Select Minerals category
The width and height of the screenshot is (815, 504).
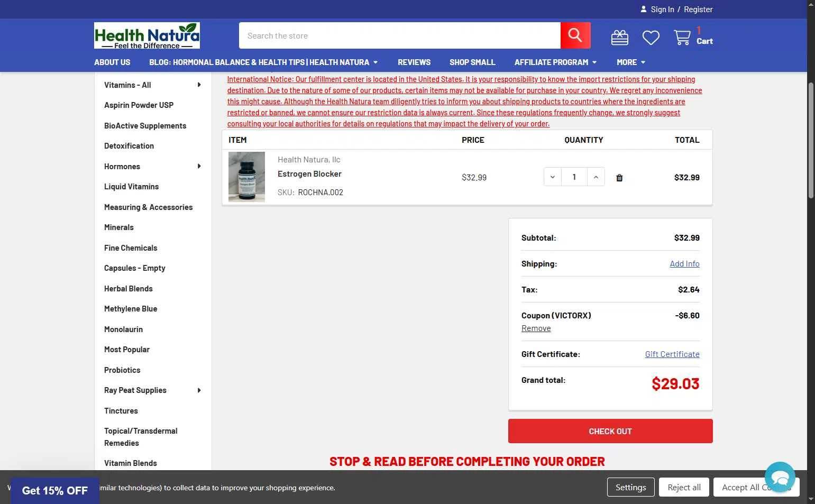(x=119, y=227)
